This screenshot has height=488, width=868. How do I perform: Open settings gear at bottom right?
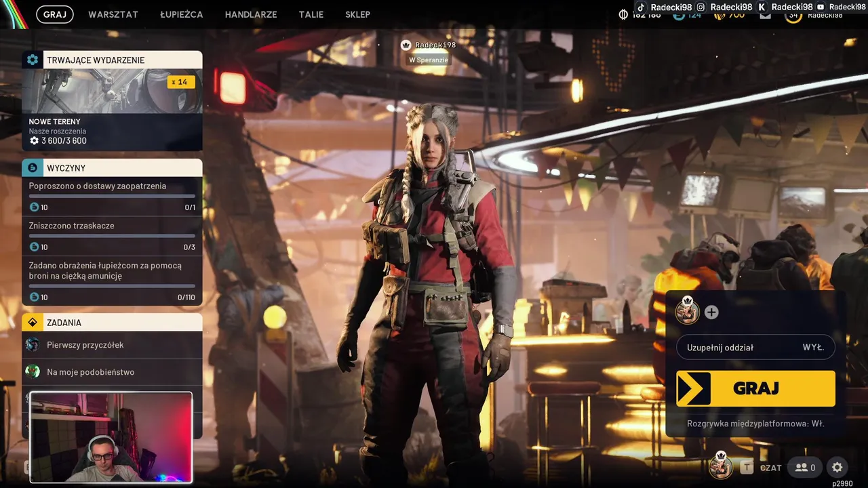(x=837, y=467)
